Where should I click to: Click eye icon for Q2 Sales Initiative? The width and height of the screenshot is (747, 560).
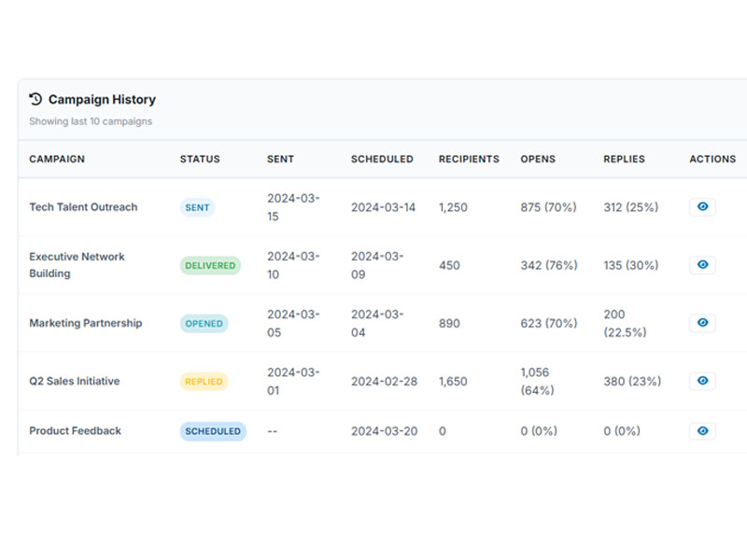coord(702,381)
